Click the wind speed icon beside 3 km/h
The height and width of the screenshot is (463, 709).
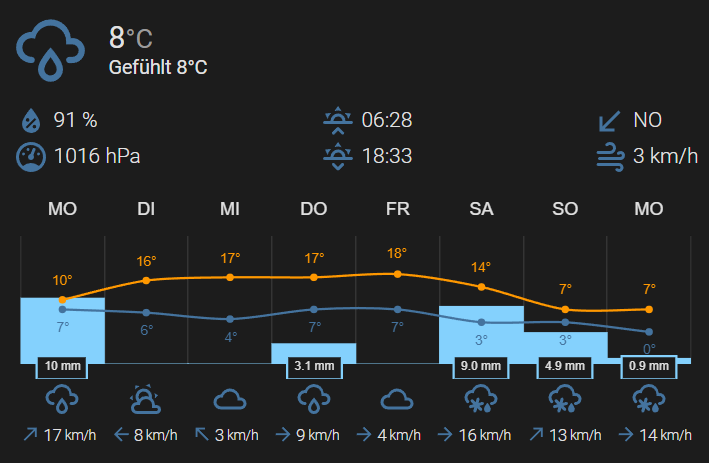pyautogui.click(x=610, y=157)
